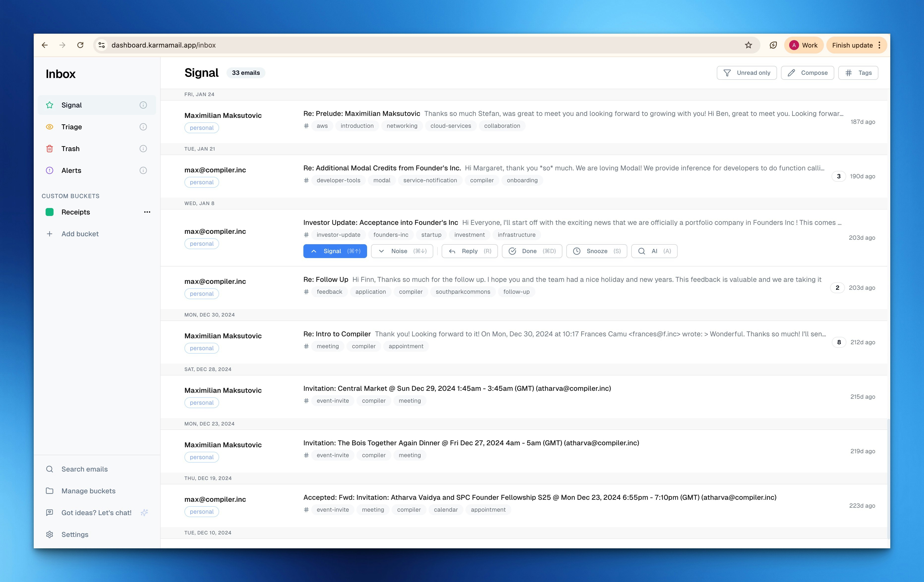Click the green Receipts bucket color swatch
This screenshot has height=582, width=924.
[50, 212]
